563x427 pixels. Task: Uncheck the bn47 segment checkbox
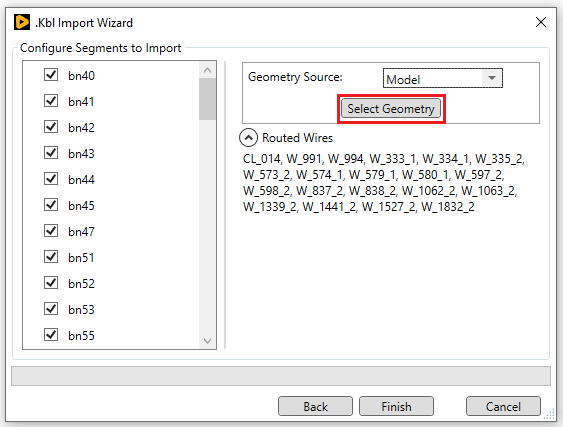[51, 231]
